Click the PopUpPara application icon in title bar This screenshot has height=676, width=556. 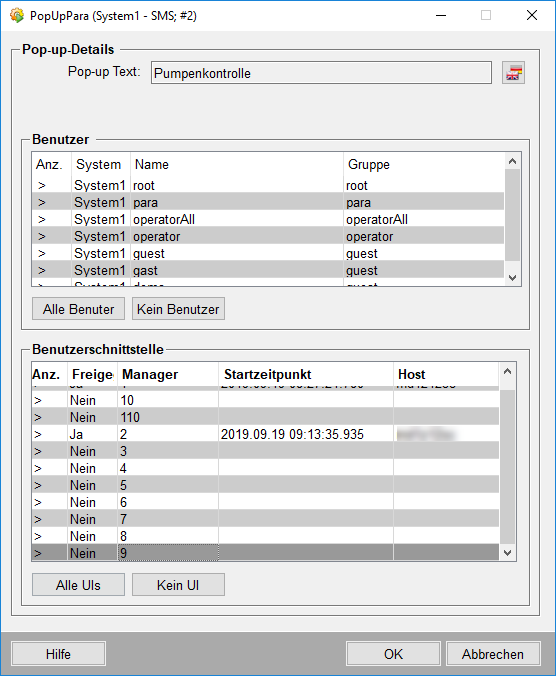coord(17,16)
